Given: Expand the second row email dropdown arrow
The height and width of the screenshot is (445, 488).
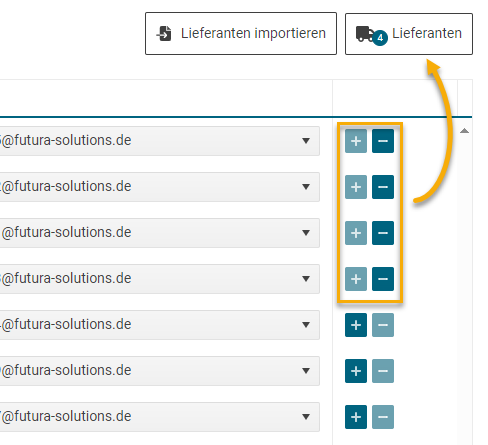Looking at the screenshot, I should (306, 187).
